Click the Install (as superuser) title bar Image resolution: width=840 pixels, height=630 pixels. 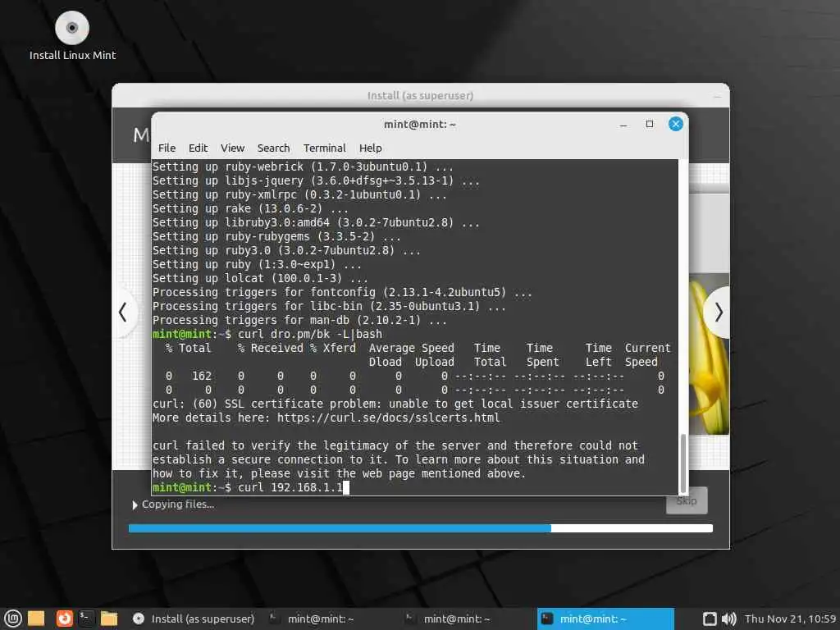[421, 95]
